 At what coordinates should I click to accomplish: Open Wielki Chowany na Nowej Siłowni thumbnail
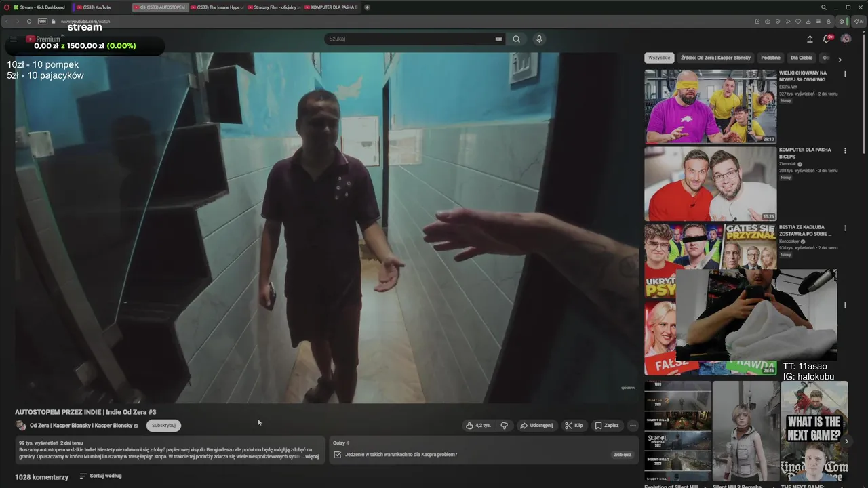(710, 106)
